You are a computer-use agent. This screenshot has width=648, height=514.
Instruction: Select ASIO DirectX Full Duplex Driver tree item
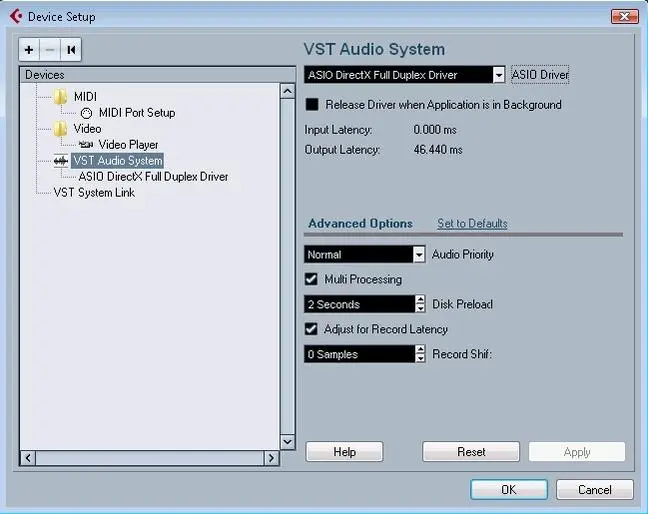pos(153,177)
